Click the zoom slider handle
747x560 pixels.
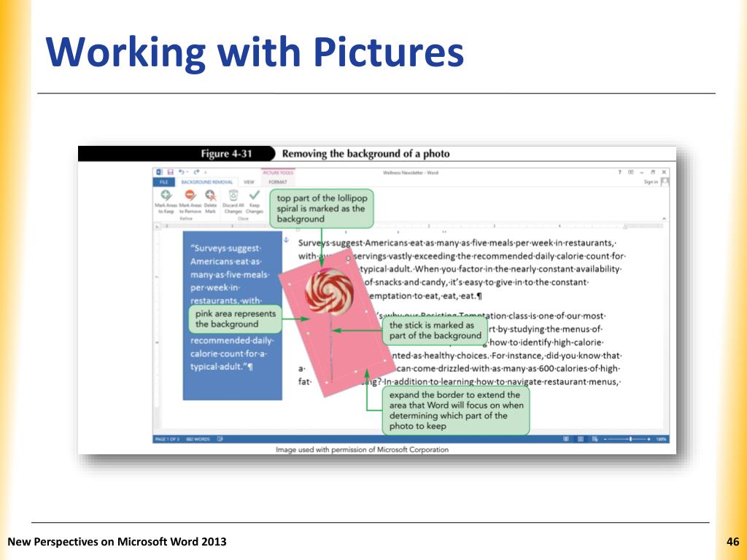630,439
